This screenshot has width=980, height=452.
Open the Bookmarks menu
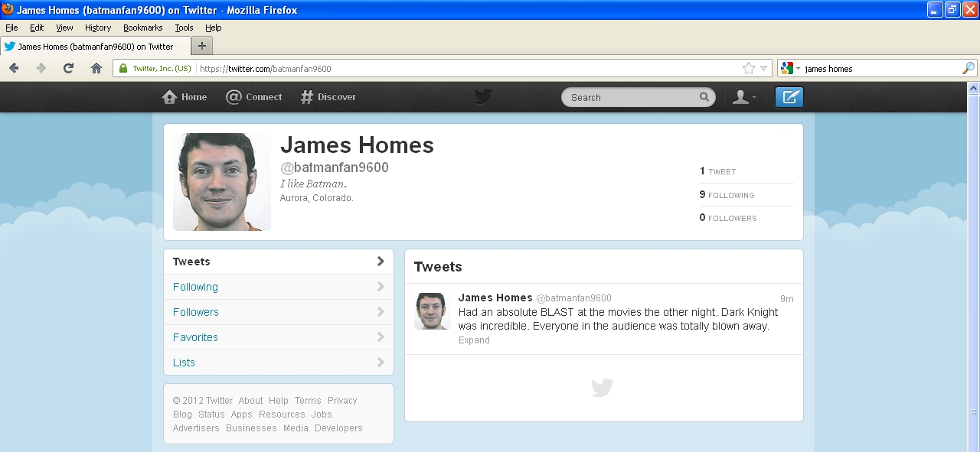click(x=143, y=28)
